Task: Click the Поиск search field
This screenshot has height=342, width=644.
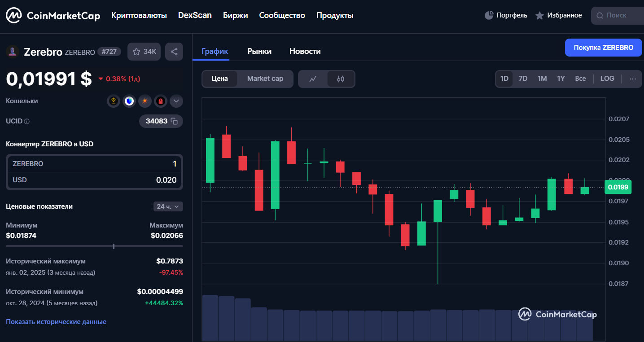Action: (x=618, y=15)
